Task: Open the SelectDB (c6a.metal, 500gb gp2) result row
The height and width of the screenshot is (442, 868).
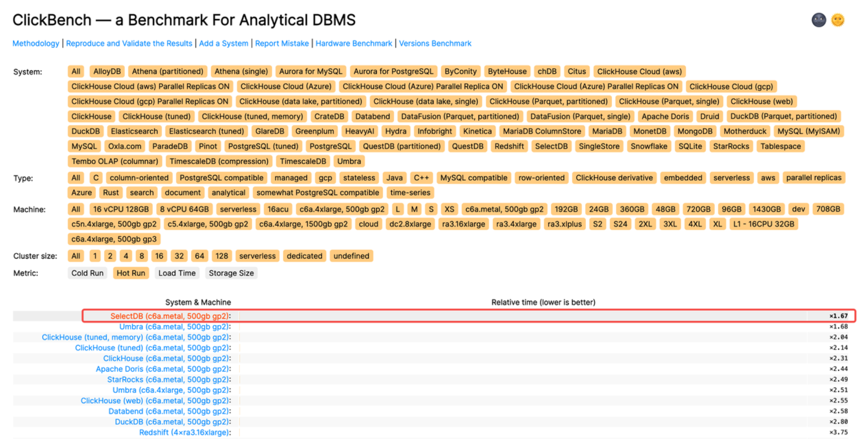Action: click(170, 316)
